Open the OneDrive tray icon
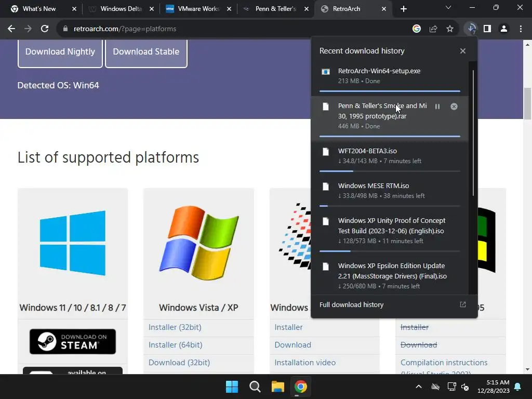The image size is (532, 399). 435,387
